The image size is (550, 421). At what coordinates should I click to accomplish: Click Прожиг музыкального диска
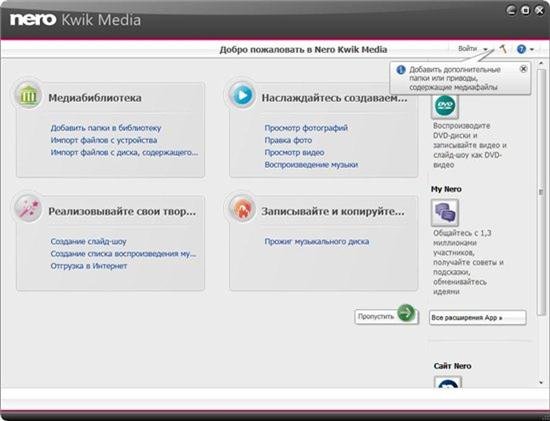coord(317,241)
